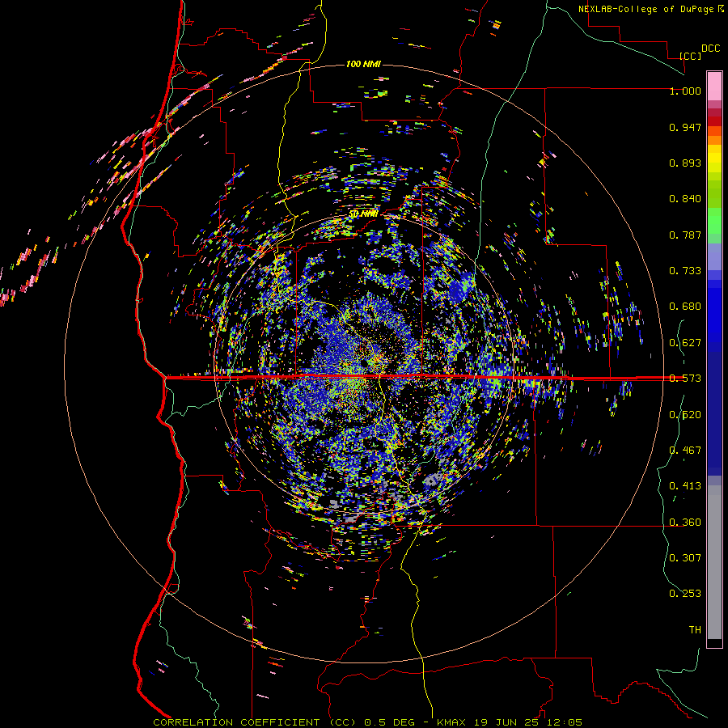Image resolution: width=728 pixels, height=728 pixels.
Task: Pick the lavender segment near 0.733
Action: click(x=714, y=256)
